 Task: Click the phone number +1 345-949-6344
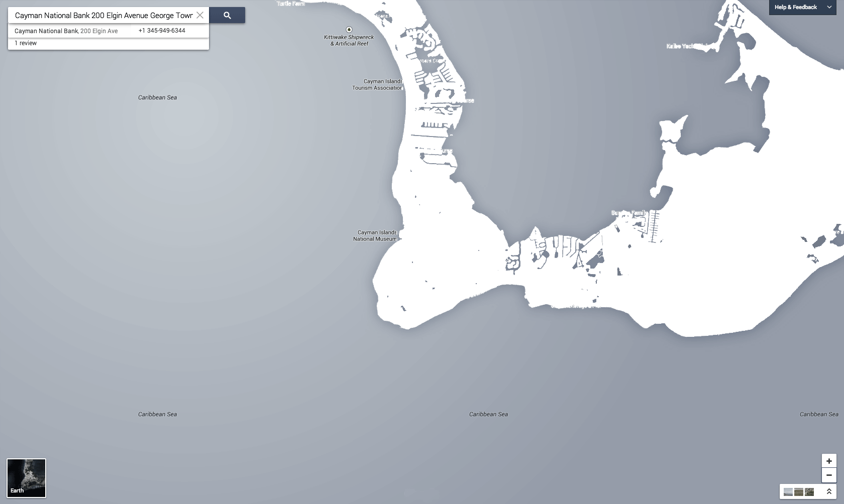162,31
